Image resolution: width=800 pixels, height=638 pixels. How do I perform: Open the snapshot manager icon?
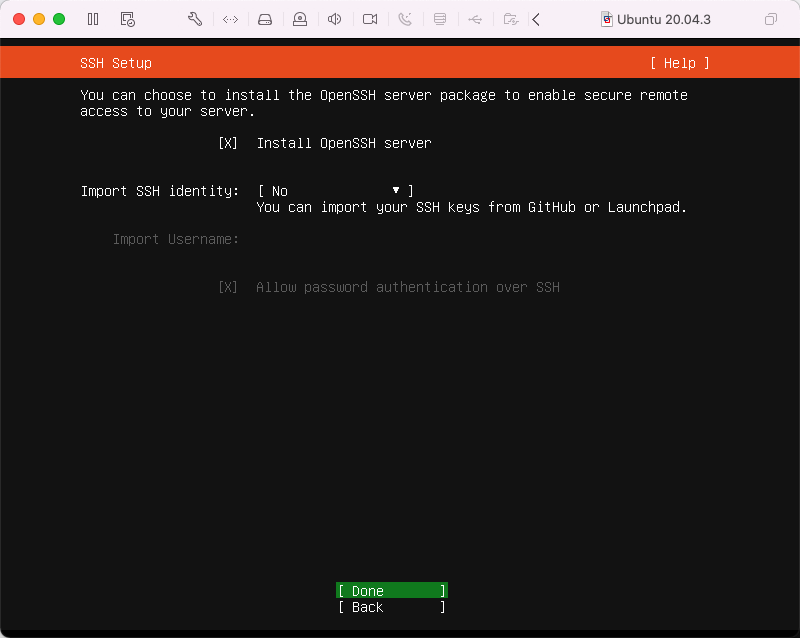pyautogui.click(x=128, y=19)
